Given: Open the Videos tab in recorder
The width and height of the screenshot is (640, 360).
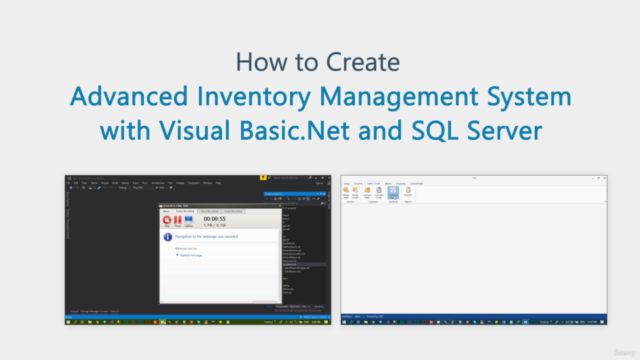Looking at the screenshot, I should pos(167,211).
